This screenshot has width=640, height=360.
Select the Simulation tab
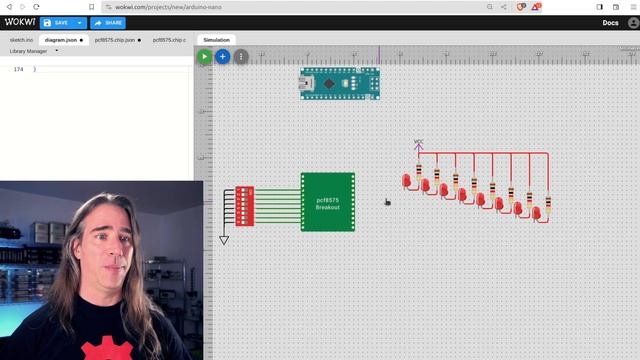(x=216, y=40)
